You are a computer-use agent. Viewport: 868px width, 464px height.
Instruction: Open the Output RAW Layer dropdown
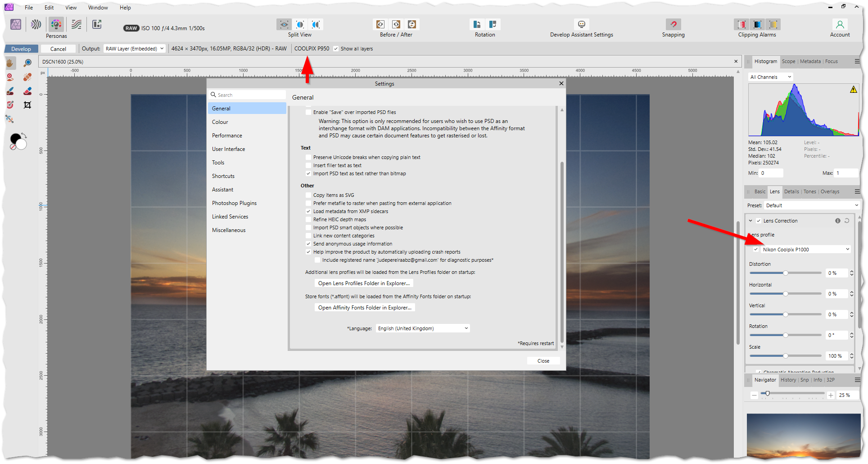click(x=135, y=49)
